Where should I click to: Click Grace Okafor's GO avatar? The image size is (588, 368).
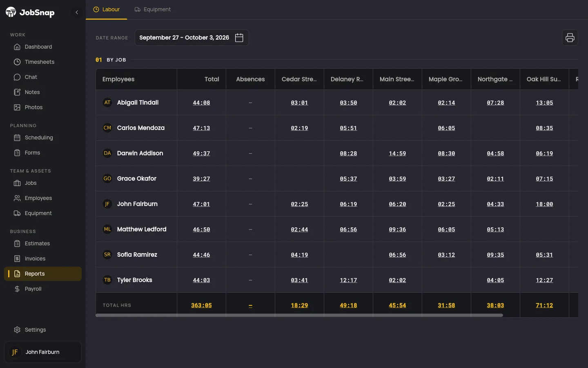[107, 179]
